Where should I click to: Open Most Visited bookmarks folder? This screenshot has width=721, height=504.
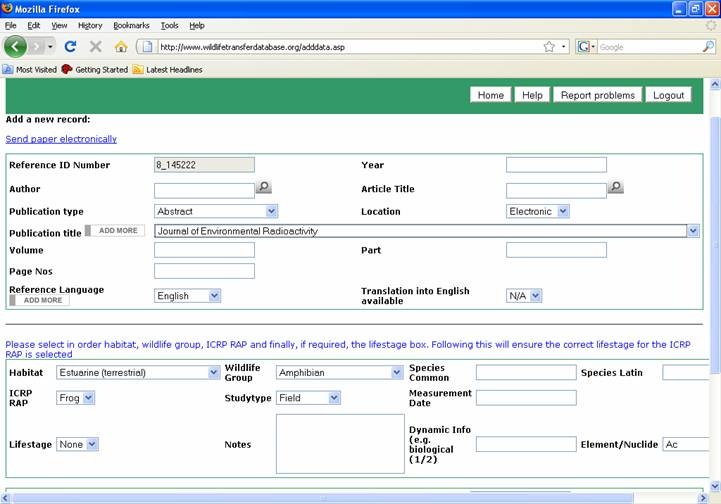[x=30, y=69]
